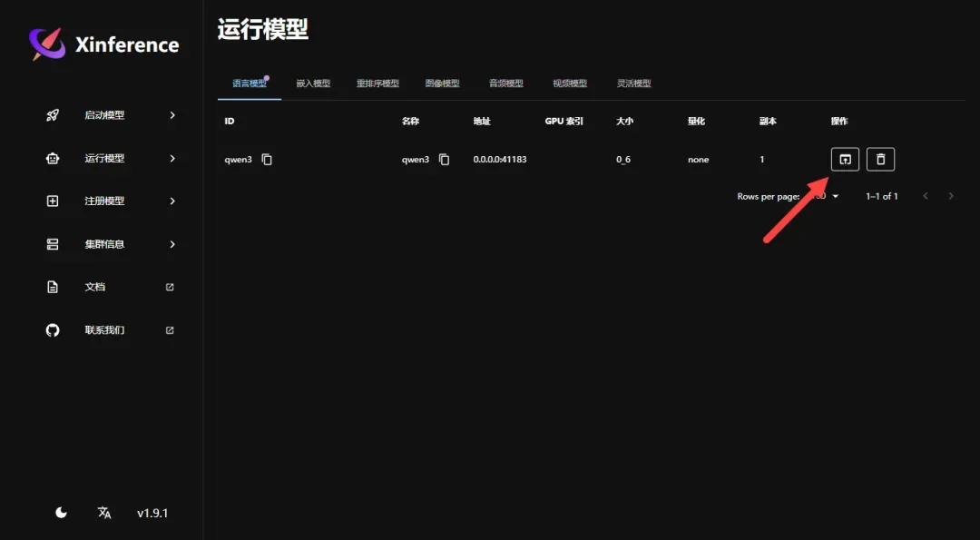Click the 大小 column header
Image resolution: width=980 pixels, height=540 pixels.
[624, 122]
